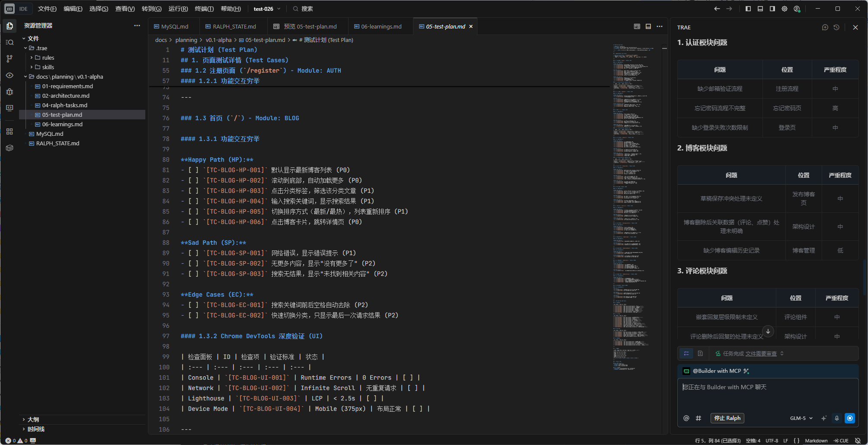This screenshot has height=445, width=868.
Task: Toggle the bottom panel from title bar
Action: coord(760,9)
